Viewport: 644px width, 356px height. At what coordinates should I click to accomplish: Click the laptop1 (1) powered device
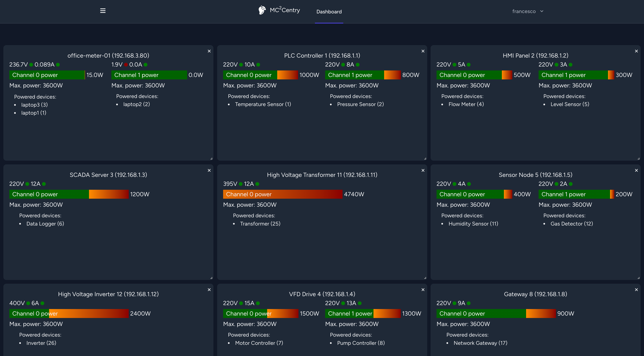coord(34,113)
